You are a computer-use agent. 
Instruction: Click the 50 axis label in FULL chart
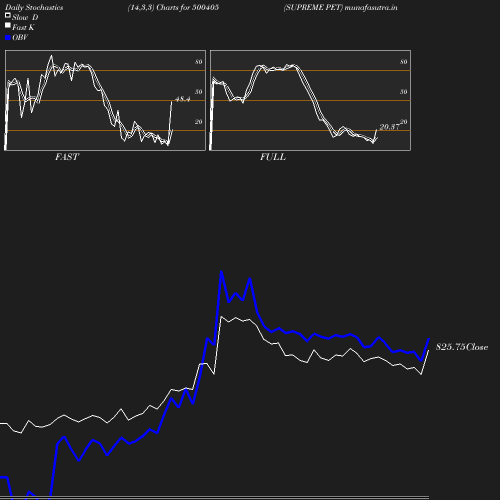pos(404,92)
